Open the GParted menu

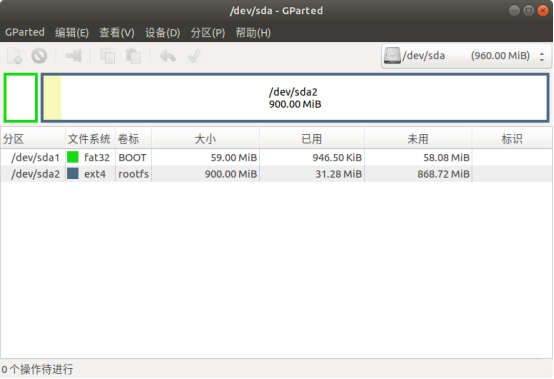point(25,32)
